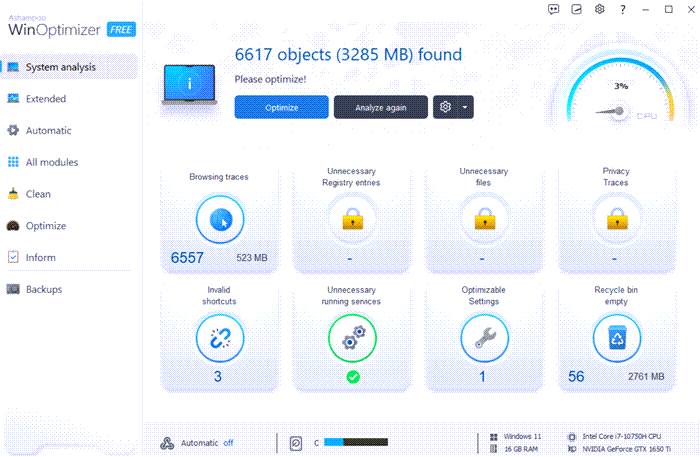Click the 'Recycle bin empty' card title
Screen dimensions: 700x457
616,295
